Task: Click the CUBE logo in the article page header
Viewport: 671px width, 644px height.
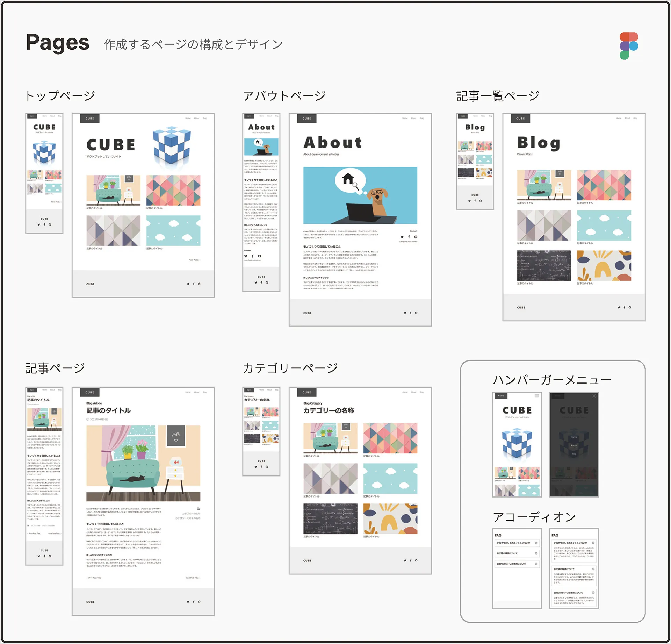Action: 90,392
